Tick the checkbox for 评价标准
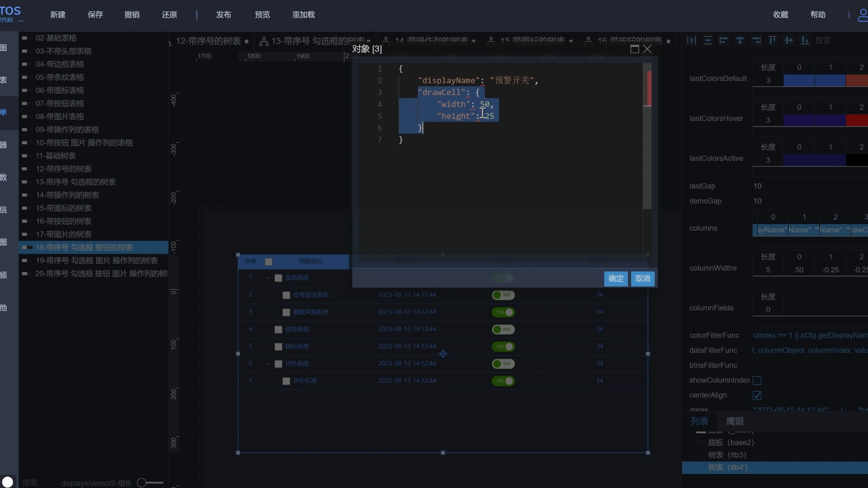This screenshot has height=488, width=868. tap(286, 381)
